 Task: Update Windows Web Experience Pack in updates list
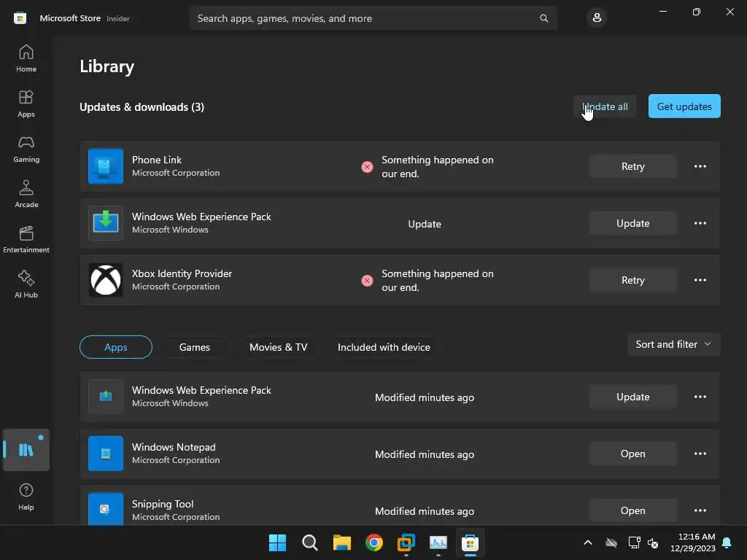coord(632,223)
